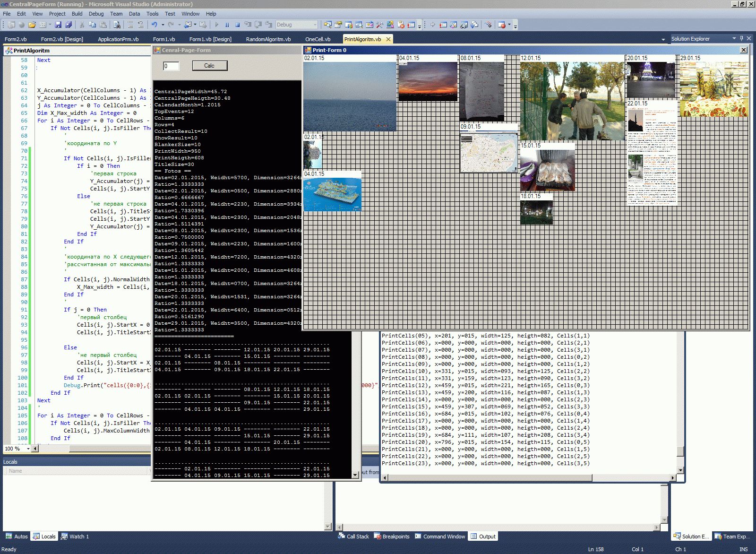Paste using the clipboard toolbar icon
Screen dimensions: 756x554
pos(103,25)
